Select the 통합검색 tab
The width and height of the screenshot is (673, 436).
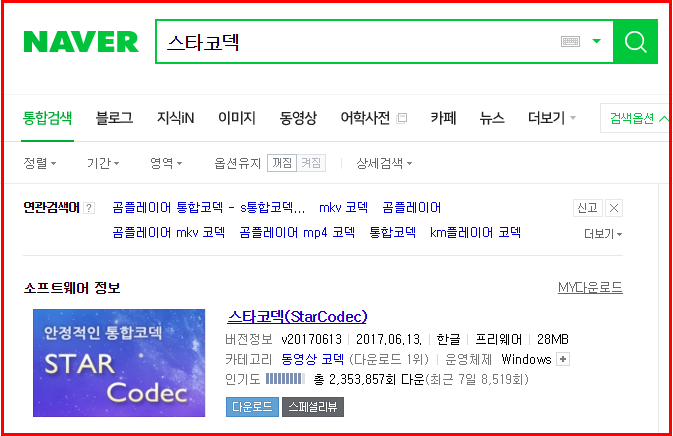tap(47, 118)
